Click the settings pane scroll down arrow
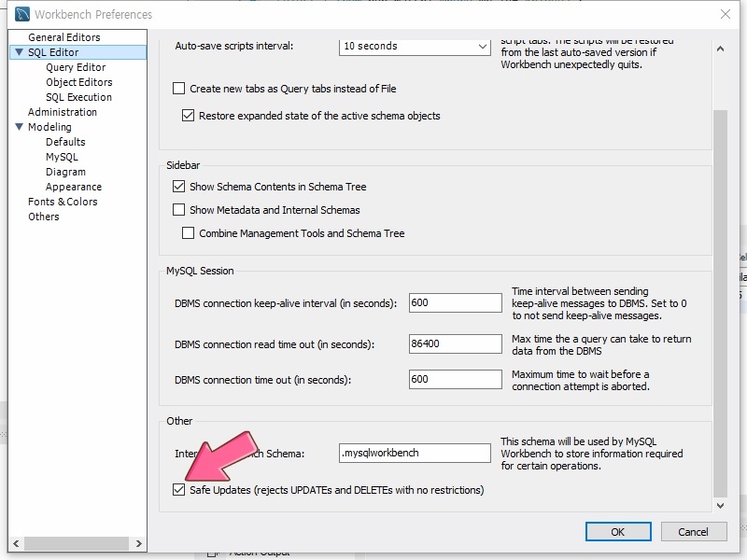Viewport: 747px width, 560px height. [x=720, y=506]
